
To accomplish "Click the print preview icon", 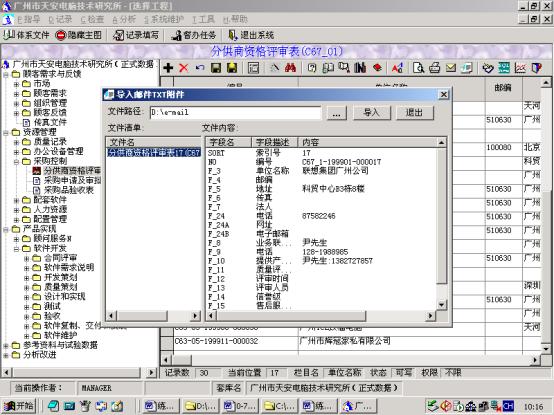I will coord(418,68).
